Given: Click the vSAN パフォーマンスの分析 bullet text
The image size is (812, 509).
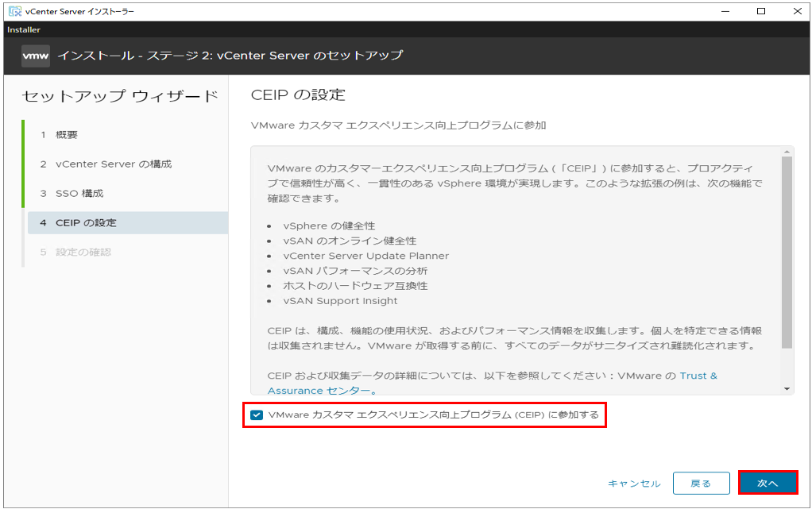Looking at the screenshot, I should coord(355,271).
